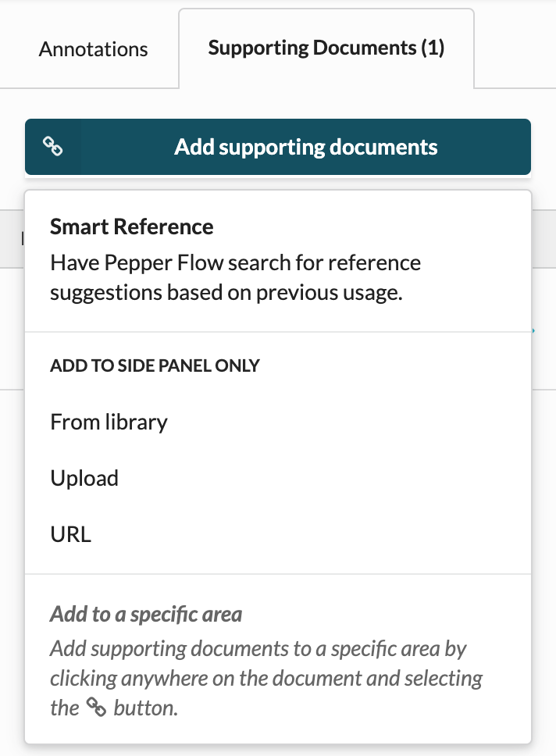556x756 pixels.
Task: Click the Pepper Flow search description text
Action: click(235, 278)
